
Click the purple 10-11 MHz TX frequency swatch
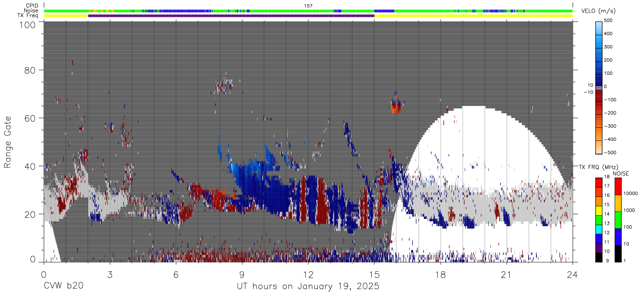(x=599, y=248)
